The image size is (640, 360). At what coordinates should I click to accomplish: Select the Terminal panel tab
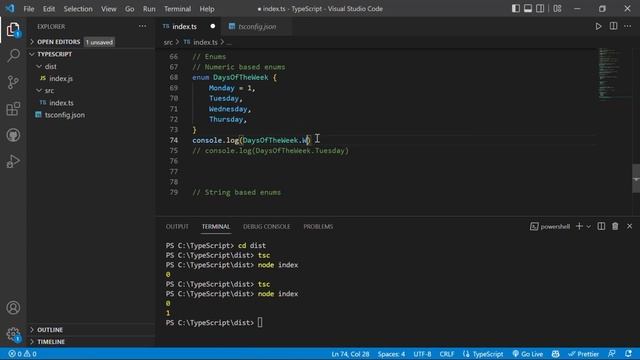coord(216,227)
